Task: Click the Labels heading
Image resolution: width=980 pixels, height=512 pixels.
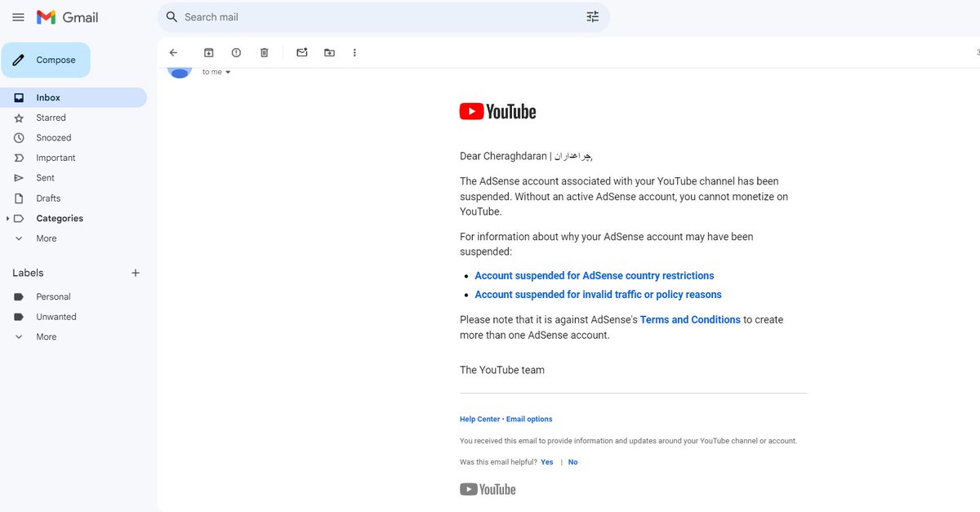Action: point(28,273)
